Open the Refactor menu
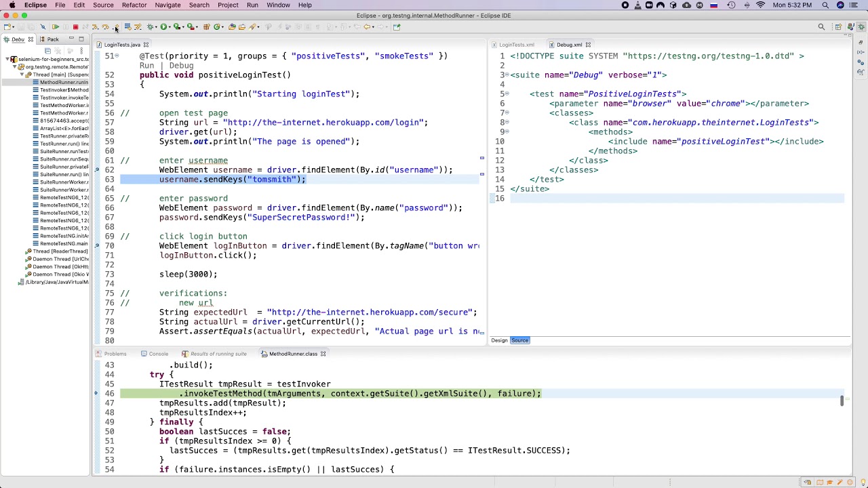The height and width of the screenshot is (488, 868). (134, 5)
